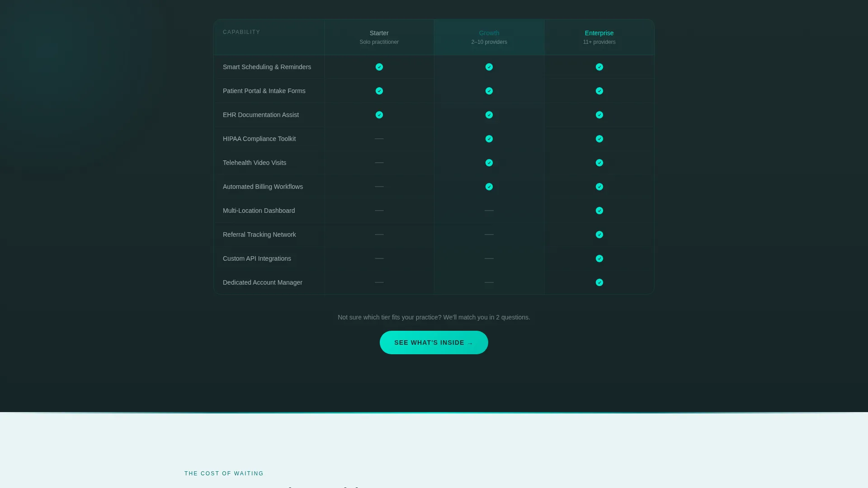
Task: Click Growth checkmark for Patient Portal & Intake Forms
Action: coord(489,91)
